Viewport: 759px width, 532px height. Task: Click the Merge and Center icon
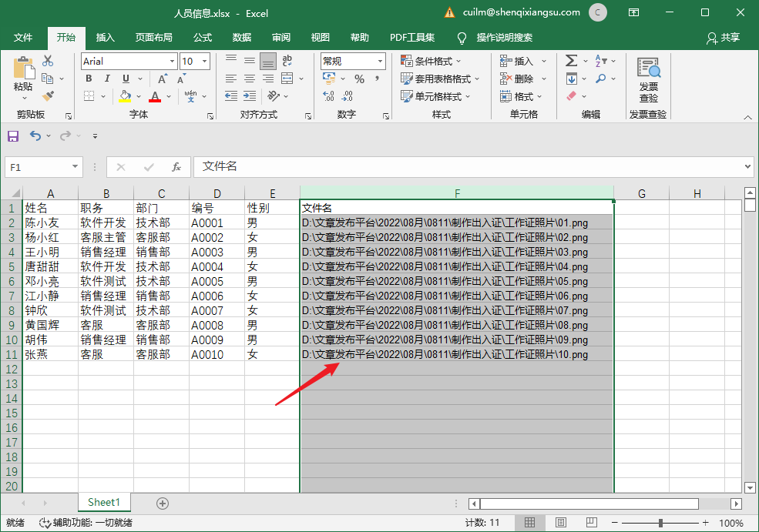coord(287,79)
